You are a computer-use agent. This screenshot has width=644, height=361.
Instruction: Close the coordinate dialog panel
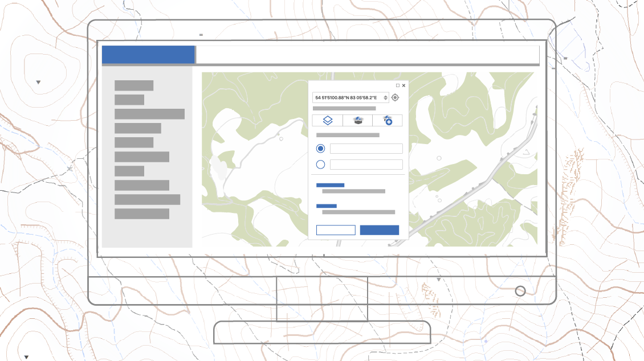(x=404, y=85)
